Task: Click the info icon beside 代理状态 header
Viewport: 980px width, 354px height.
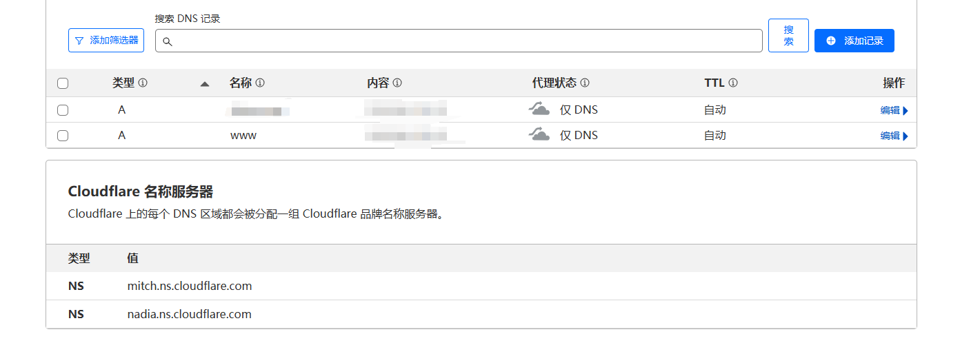Action: pyautogui.click(x=585, y=83)
